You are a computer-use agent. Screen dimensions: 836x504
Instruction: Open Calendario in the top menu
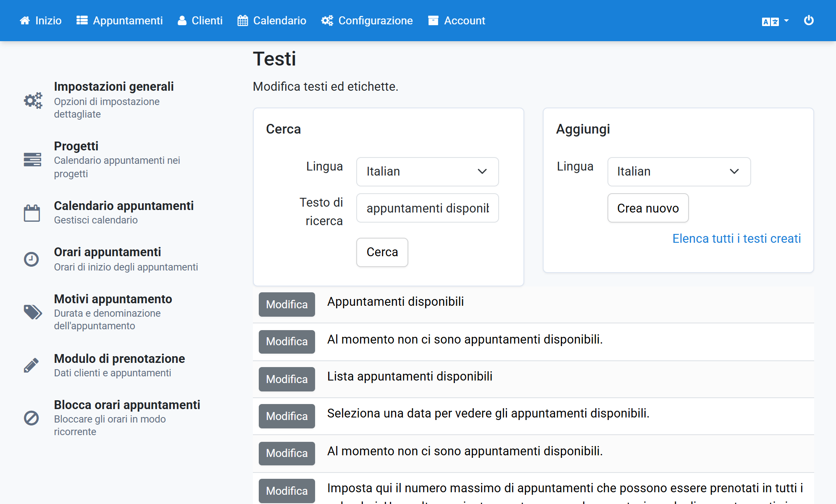(272, 21)
